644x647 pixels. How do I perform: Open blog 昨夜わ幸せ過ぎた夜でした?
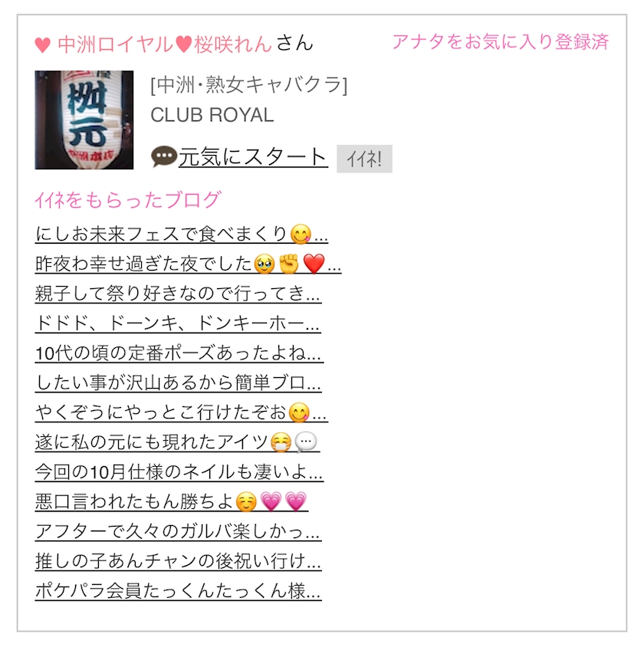(x=188, y=264)
